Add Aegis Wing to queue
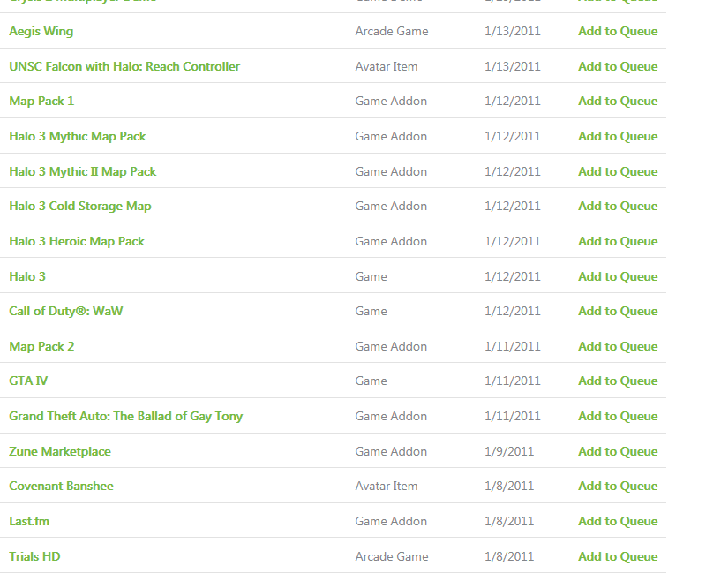The height and width of the screenshot is (581, 728). (618, 31)
